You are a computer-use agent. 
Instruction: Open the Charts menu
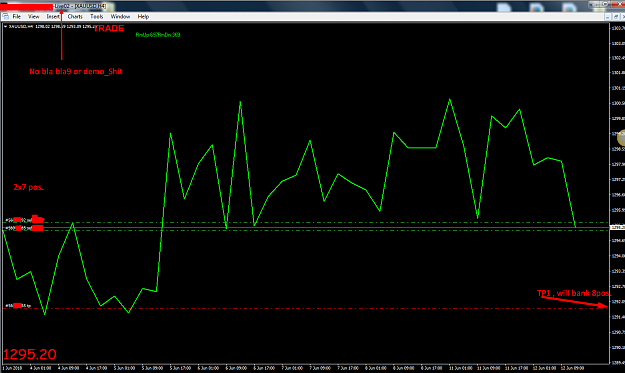click(75, 16)
